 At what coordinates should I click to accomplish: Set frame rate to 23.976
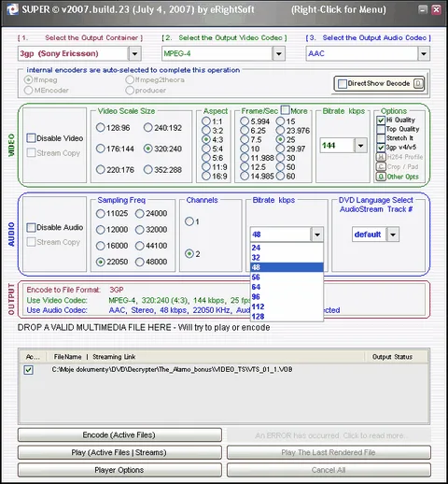coord(280,131)
